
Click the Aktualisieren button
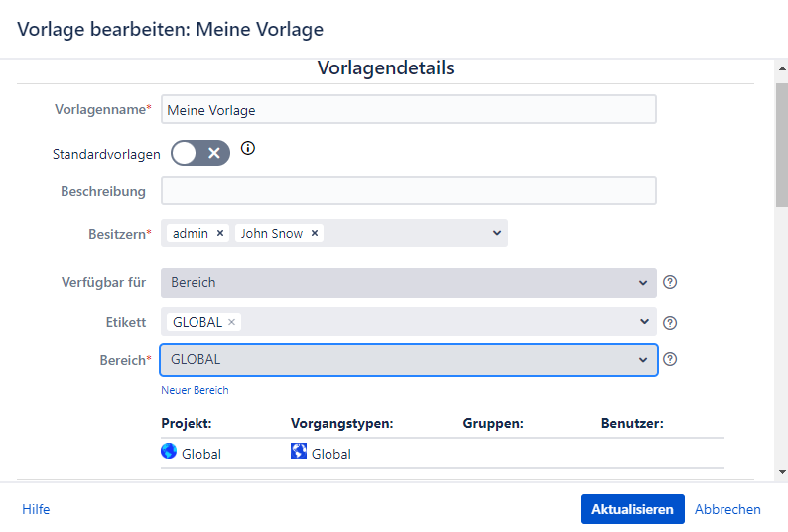[632, 509]
